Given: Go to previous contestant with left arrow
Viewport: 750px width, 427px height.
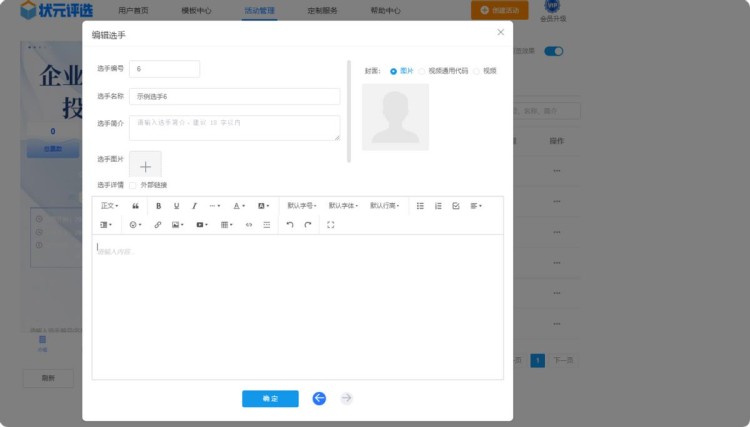Looking at the screenshot, I should point(319,398).
